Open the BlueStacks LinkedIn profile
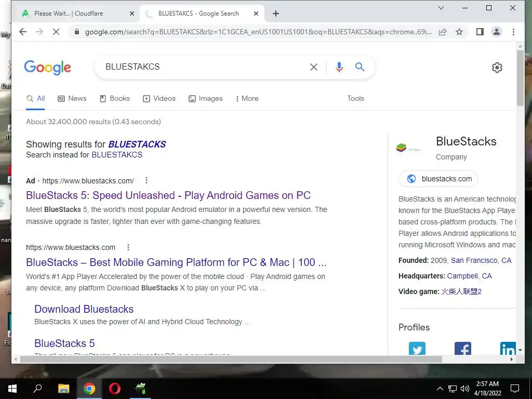The width and height of the screenshot is (532, 399). click(508, 349)
